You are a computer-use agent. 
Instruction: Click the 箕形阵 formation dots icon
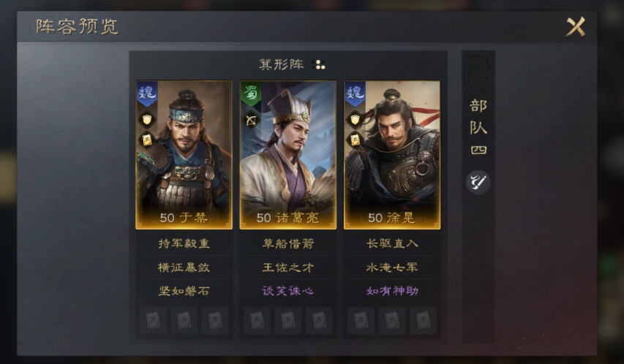319,64
